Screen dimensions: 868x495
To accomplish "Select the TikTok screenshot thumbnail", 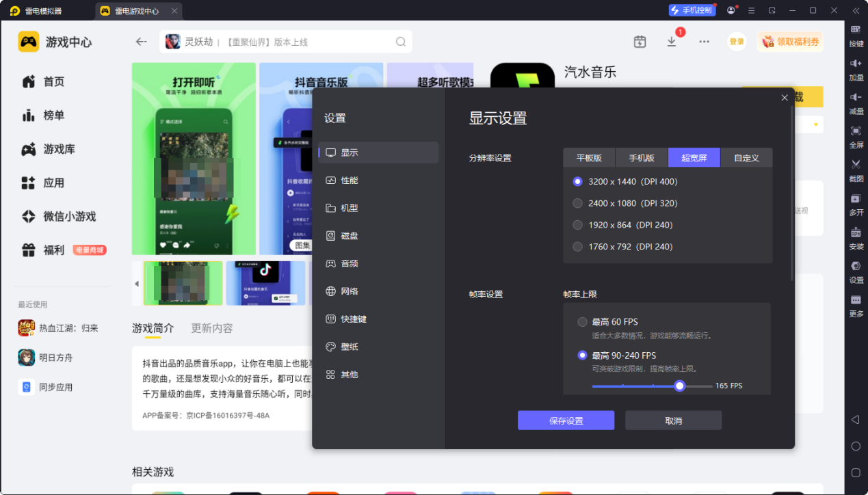I will (266, 283).
